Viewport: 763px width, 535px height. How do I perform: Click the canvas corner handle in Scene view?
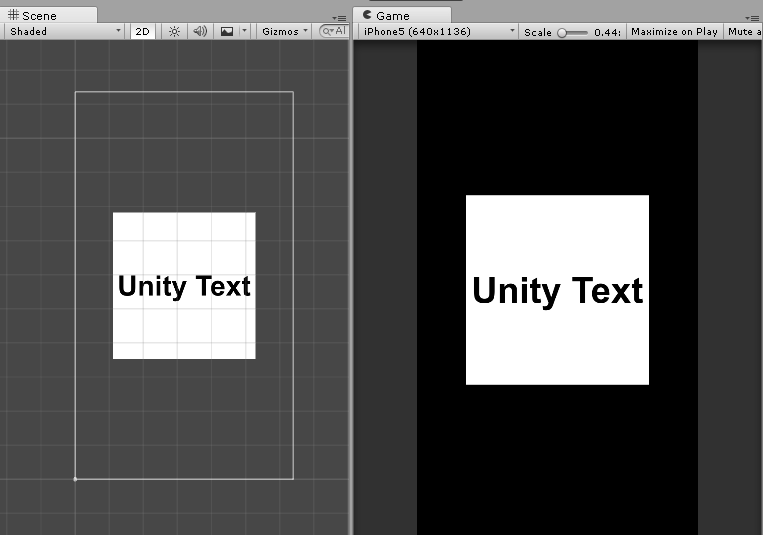[75, 479]
